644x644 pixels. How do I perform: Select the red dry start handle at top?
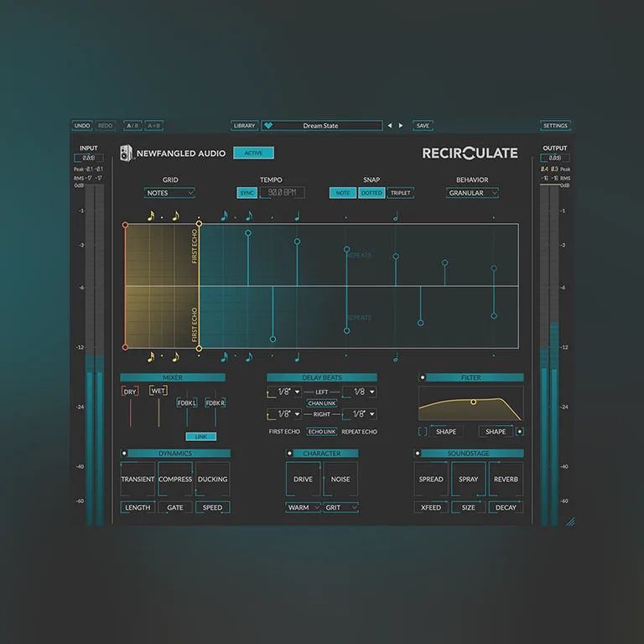tap(125, 225)
